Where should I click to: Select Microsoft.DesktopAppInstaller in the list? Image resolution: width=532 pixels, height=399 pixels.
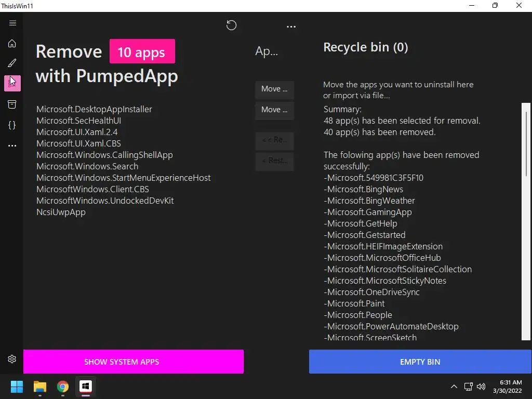pos(95,109)
